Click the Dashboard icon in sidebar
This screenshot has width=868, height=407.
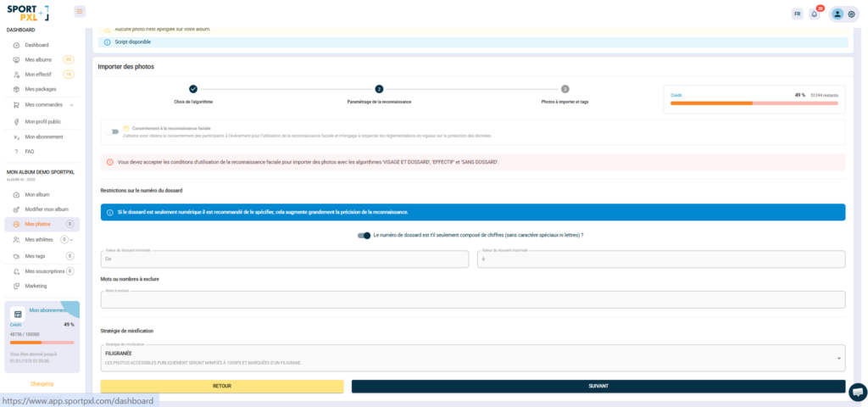17,45
